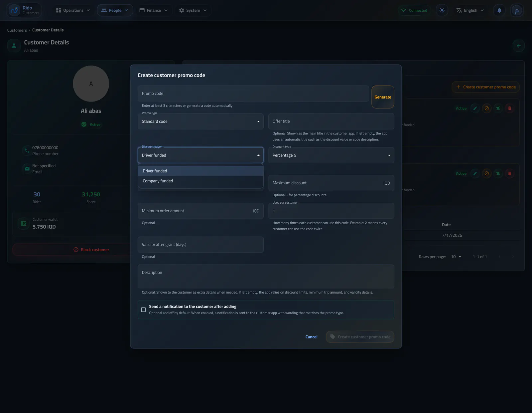Expand the English language selector

tap(470, 10)
